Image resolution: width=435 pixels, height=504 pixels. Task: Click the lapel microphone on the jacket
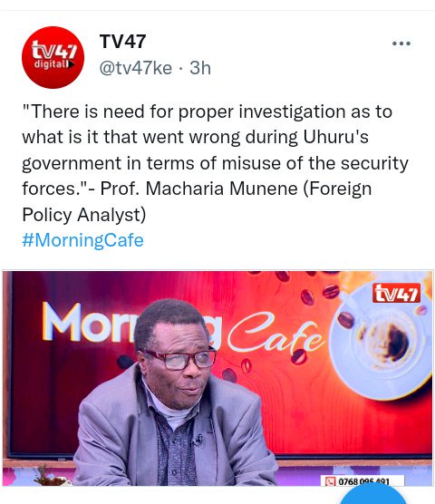pyautogui.click(x=198, y=440)
